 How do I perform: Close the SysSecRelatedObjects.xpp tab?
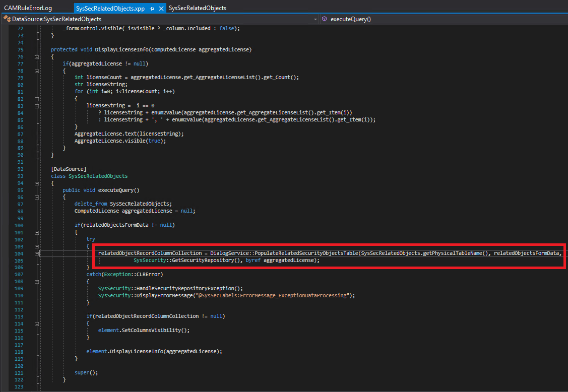[161, 9]
